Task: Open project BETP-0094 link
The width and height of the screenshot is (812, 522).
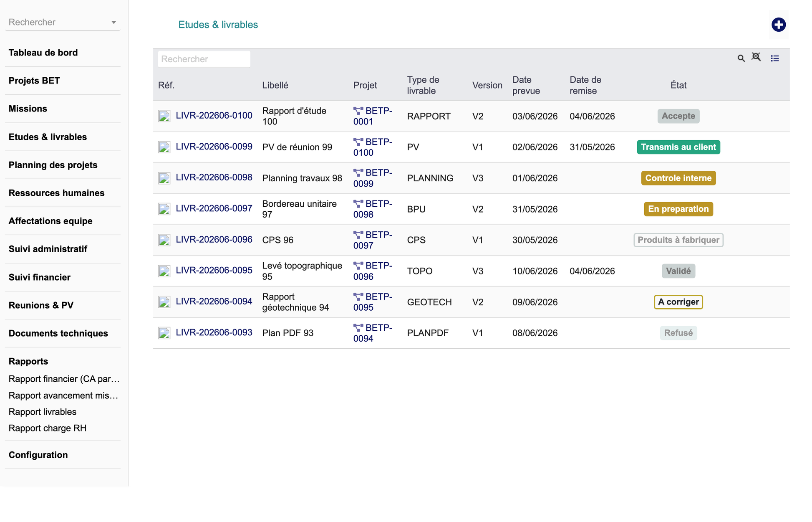Action: coord(373,333)
